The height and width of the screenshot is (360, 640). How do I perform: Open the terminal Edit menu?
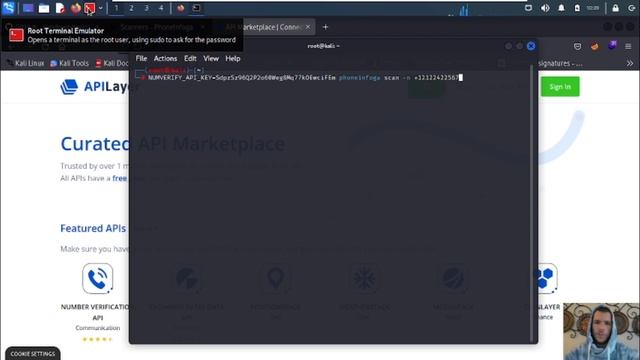[190, 58]
